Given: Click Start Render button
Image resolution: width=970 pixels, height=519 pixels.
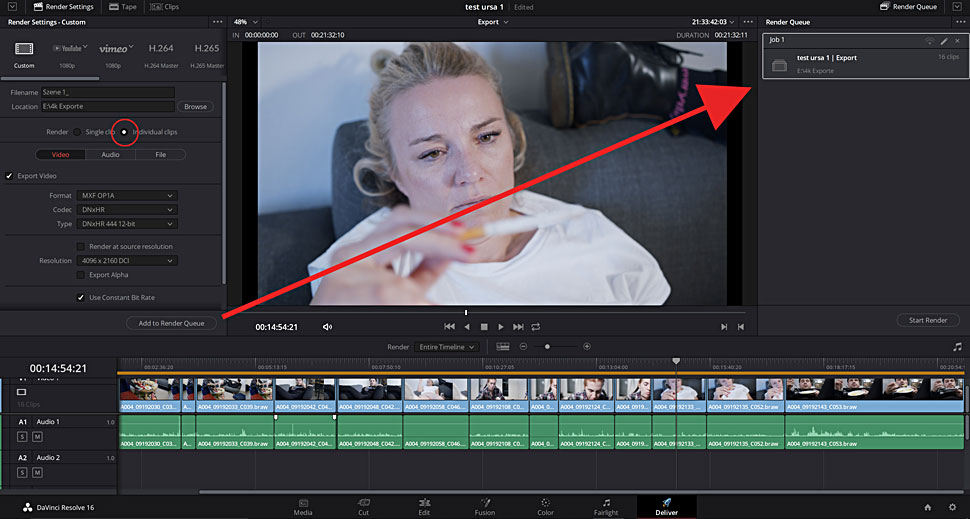Looking at the screenshot, I should [928, 320].
